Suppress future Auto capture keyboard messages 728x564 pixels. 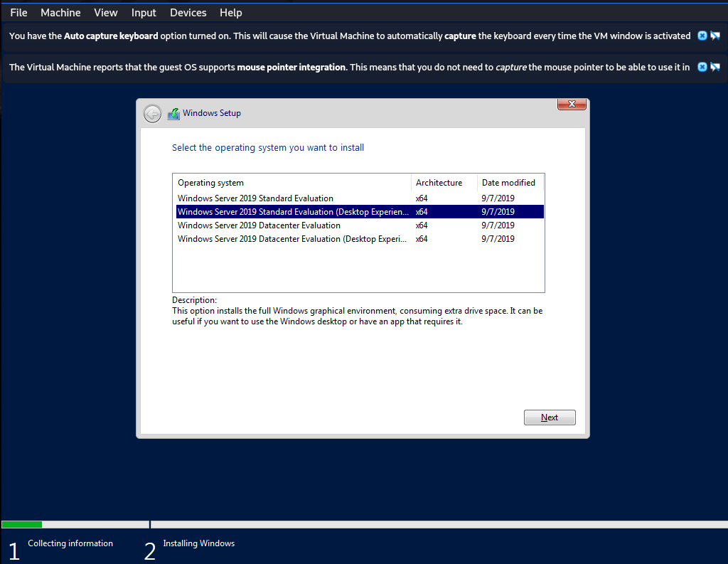click(715, 36)
